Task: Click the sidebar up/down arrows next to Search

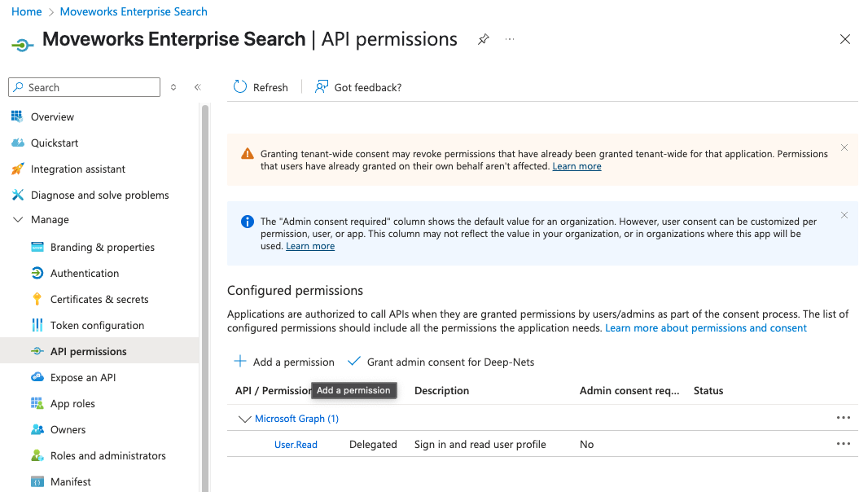Action: [x=173, y=87]
